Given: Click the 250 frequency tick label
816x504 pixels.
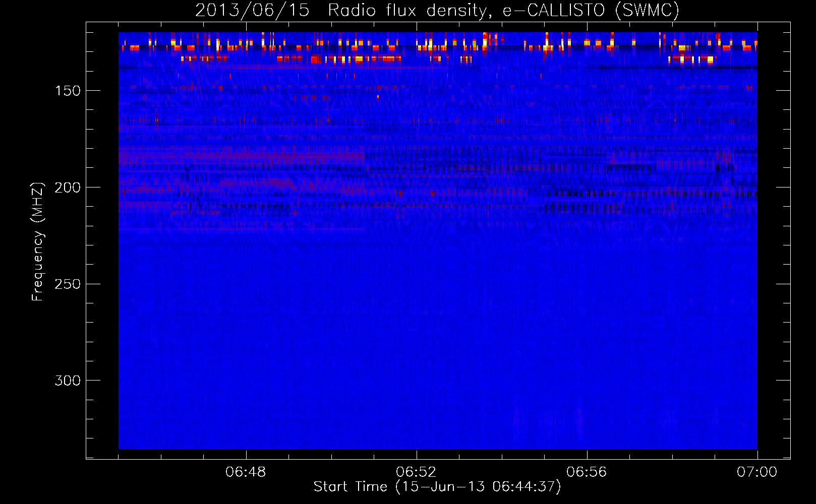Looking at the screenshot, I should [68, 284].
